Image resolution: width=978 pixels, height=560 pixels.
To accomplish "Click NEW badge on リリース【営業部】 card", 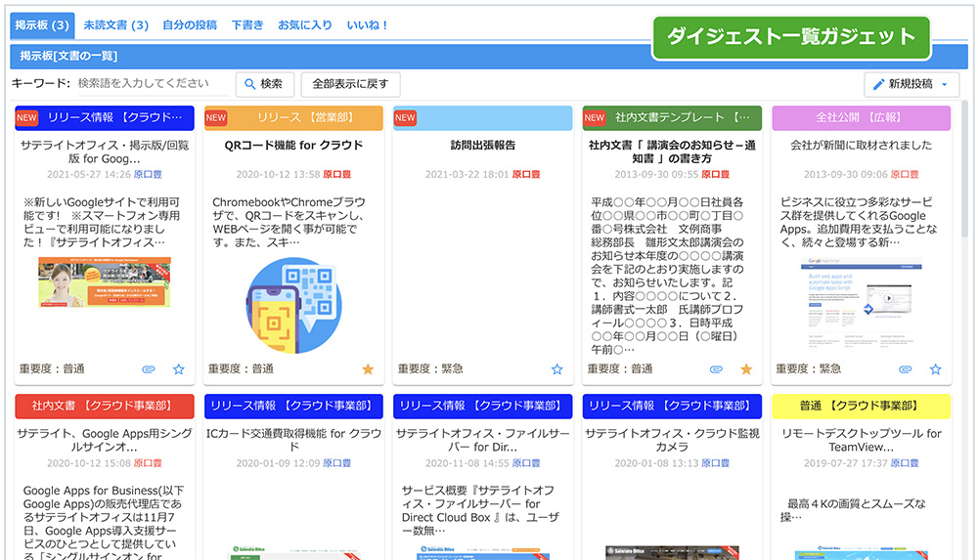I will point(216,118).
